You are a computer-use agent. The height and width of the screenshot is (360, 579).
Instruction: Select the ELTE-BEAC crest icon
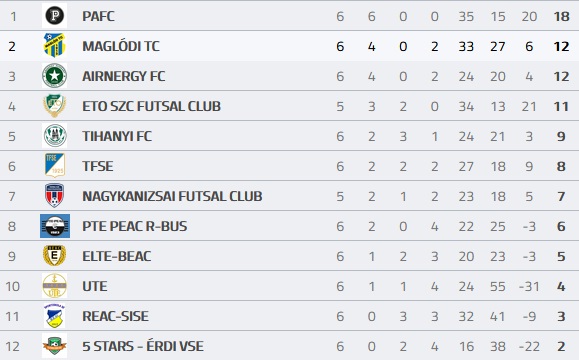pos(54,256)
